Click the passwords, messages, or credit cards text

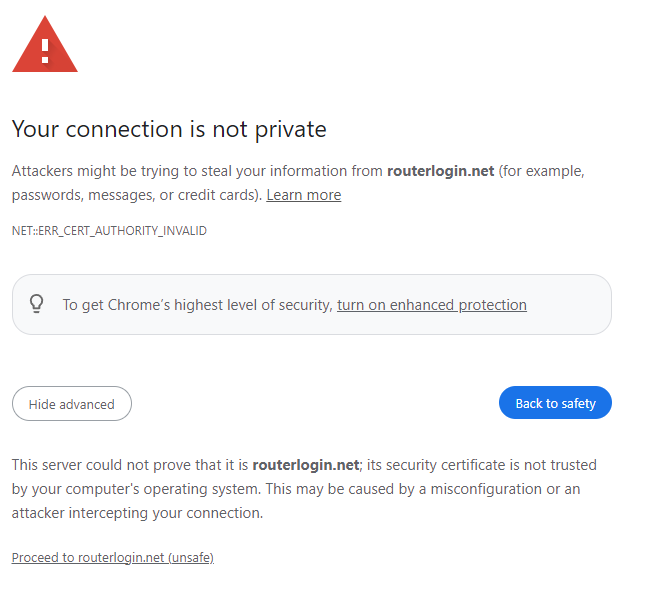tap(137, 195)
